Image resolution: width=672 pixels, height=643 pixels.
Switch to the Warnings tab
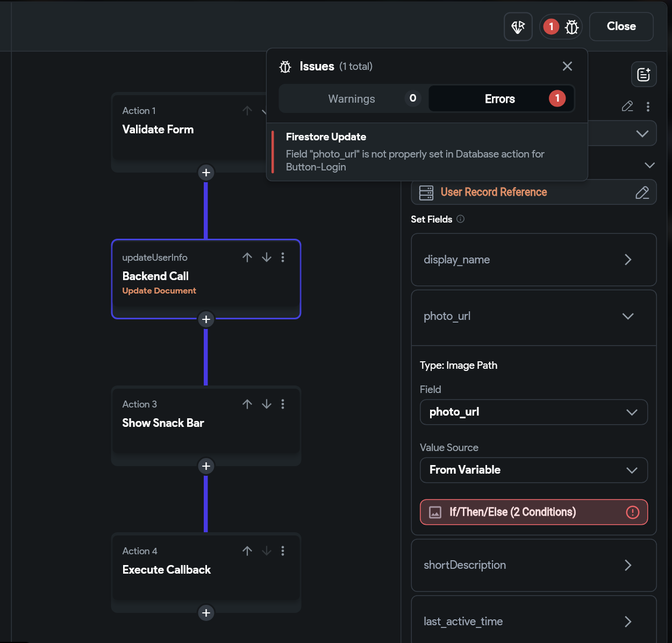tap(353, 99)
